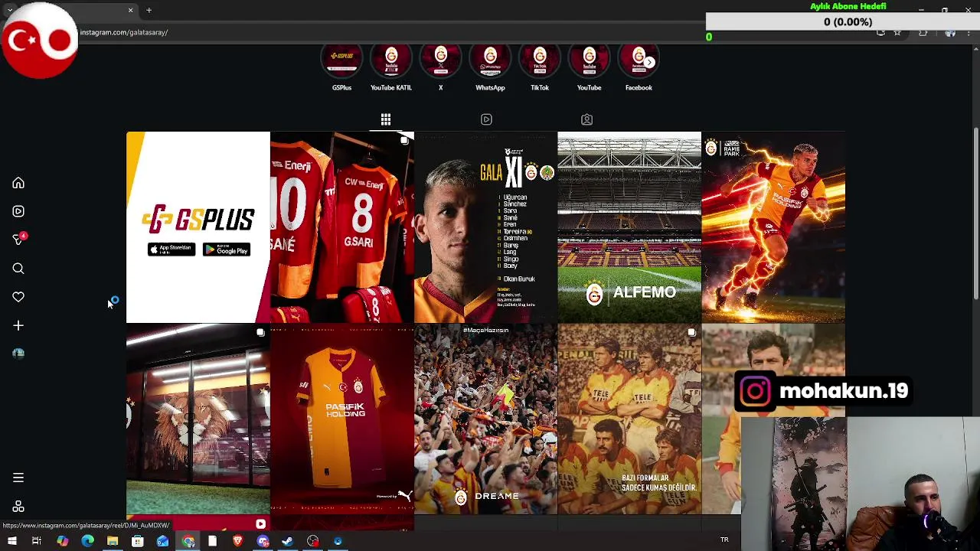Open the Windows Start menu
The image size is (980, 551).
coord(11,541)
